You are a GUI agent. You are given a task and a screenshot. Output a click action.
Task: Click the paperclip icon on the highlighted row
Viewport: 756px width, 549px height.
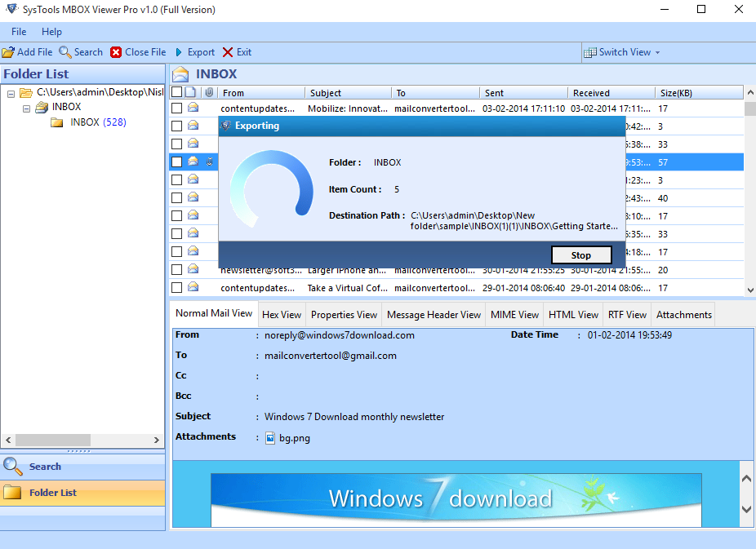(x=209, y=162)
